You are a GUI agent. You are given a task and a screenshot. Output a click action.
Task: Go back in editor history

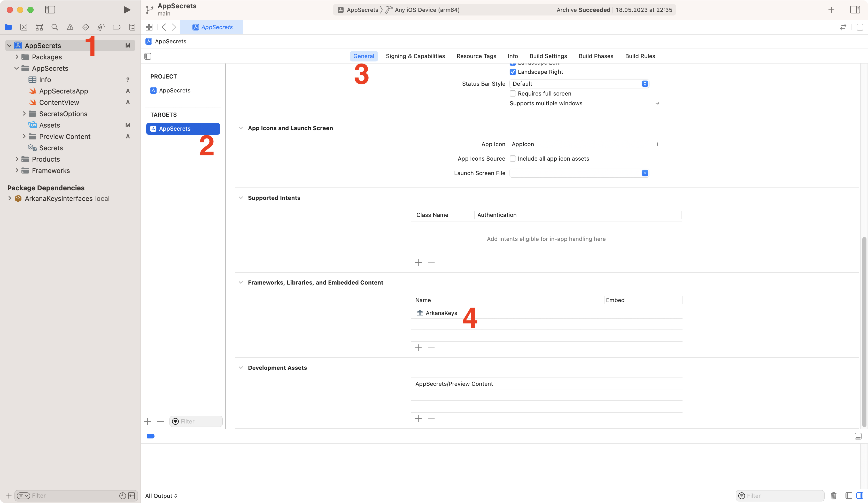pyautogui.click(x=164, y=27)
